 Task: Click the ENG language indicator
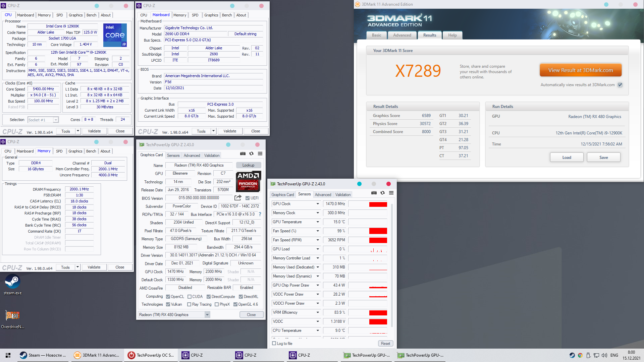[614, 355]
